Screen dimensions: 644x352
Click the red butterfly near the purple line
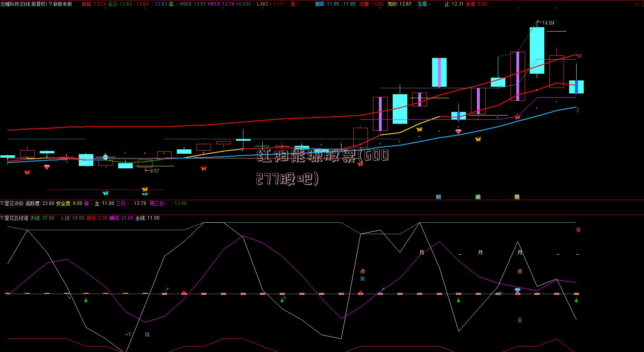click(517, 117)
